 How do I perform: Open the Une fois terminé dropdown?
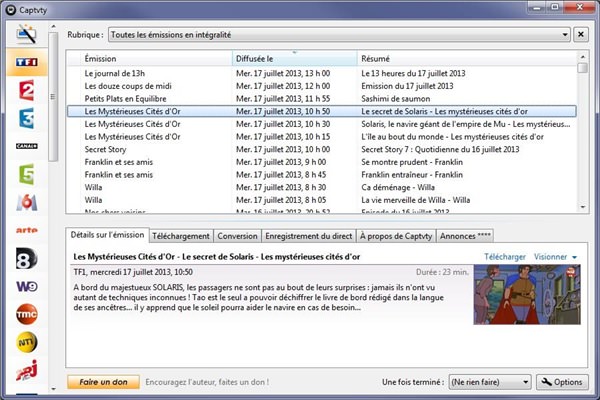(x=490, y=382)
